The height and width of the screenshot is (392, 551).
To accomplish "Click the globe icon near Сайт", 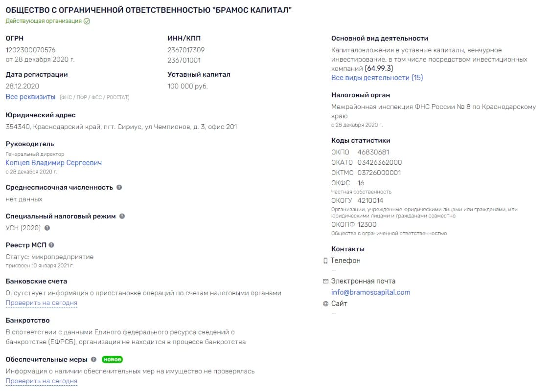I will click(x=325, y=304).
